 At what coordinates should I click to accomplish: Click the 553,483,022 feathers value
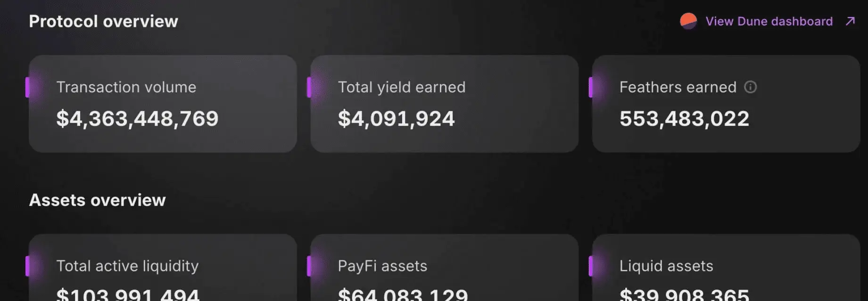pyautogui.click(x=684, y=119)
